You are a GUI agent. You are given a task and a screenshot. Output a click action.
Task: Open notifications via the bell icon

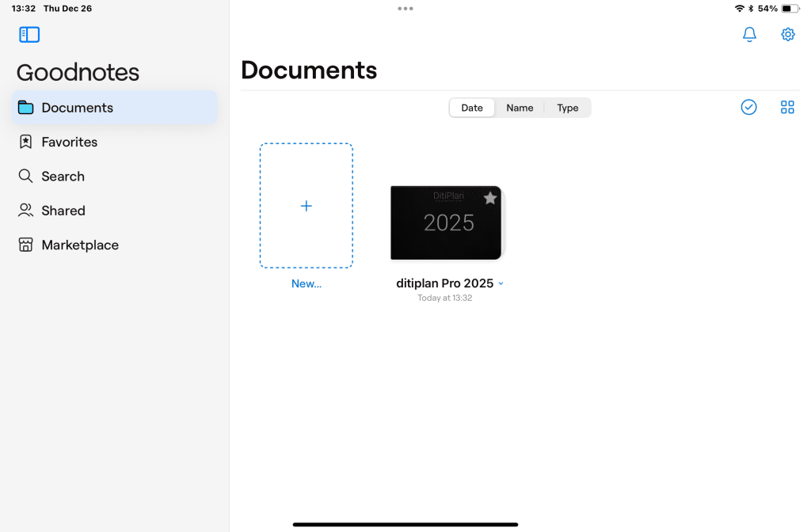tap(749, 35)
